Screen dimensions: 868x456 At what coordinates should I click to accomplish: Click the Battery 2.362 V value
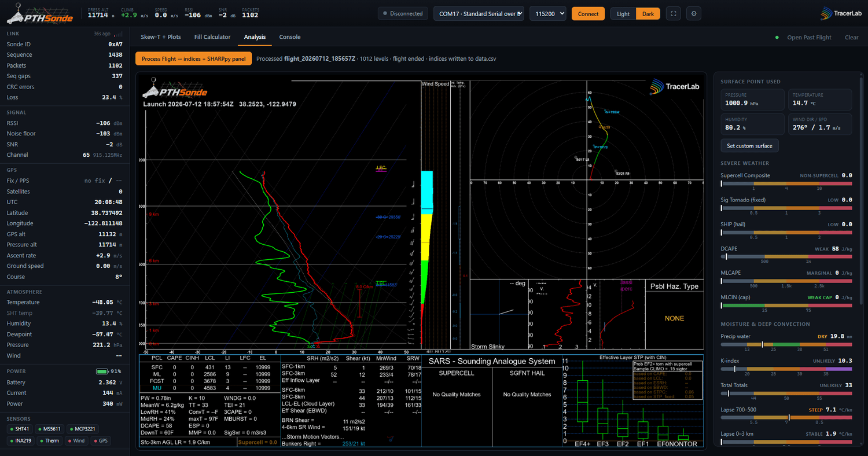click(x=111, y=383)
